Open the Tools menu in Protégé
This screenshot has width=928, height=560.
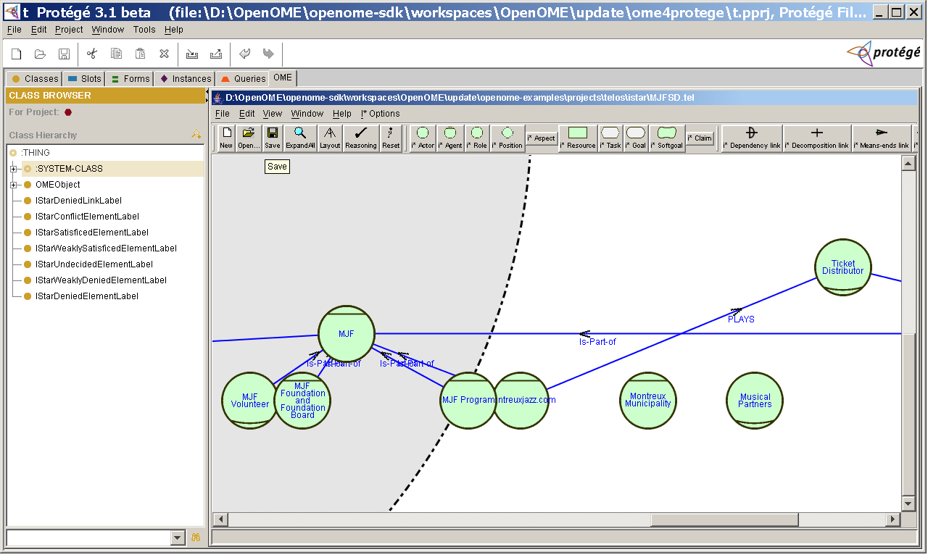[x=144, y=30]
